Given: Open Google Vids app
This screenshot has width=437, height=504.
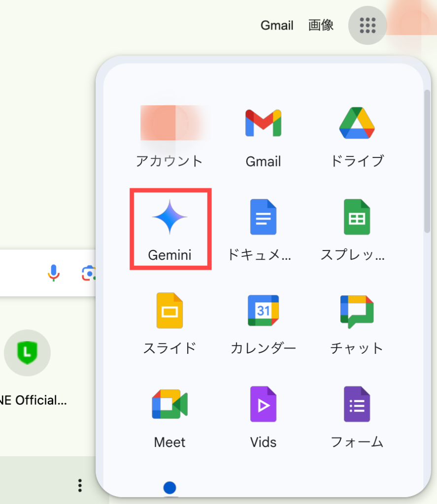Looking at the screenshot, I should (x=263, y=417).
